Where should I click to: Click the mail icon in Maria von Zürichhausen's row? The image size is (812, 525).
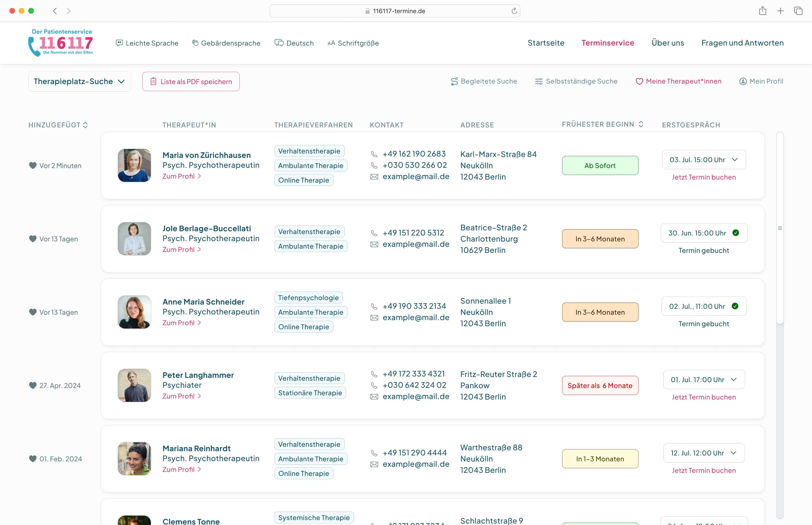[x=374, y=177]
